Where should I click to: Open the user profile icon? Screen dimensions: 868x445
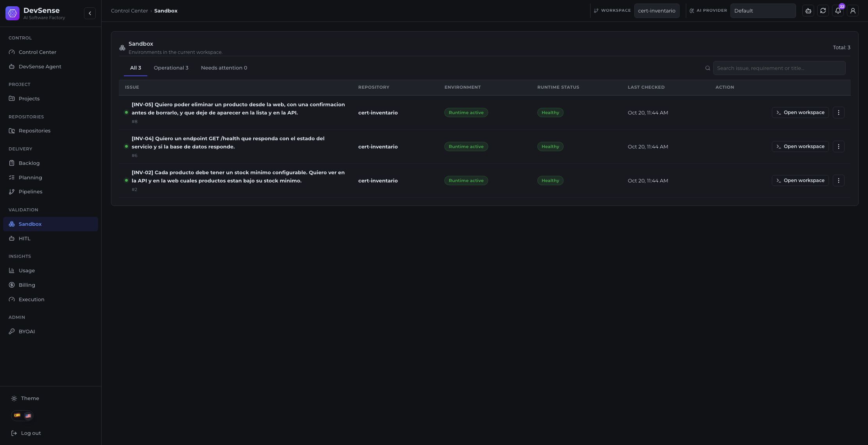click(853, 11)
